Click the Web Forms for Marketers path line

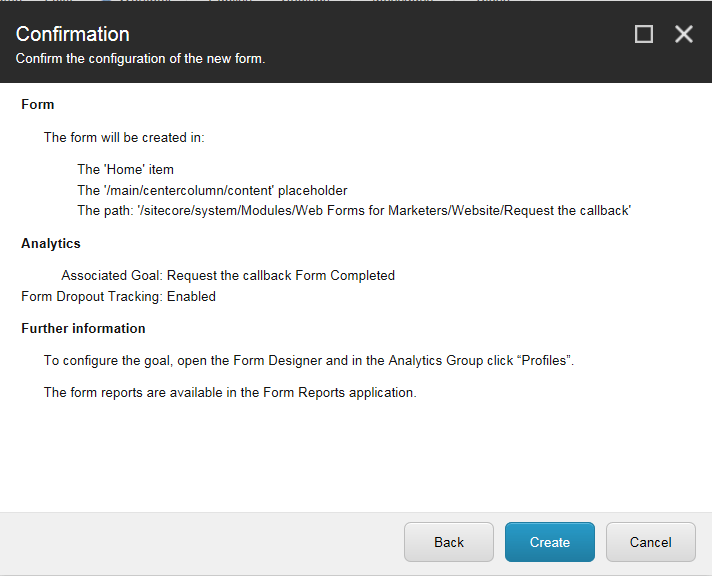(354, 210)
